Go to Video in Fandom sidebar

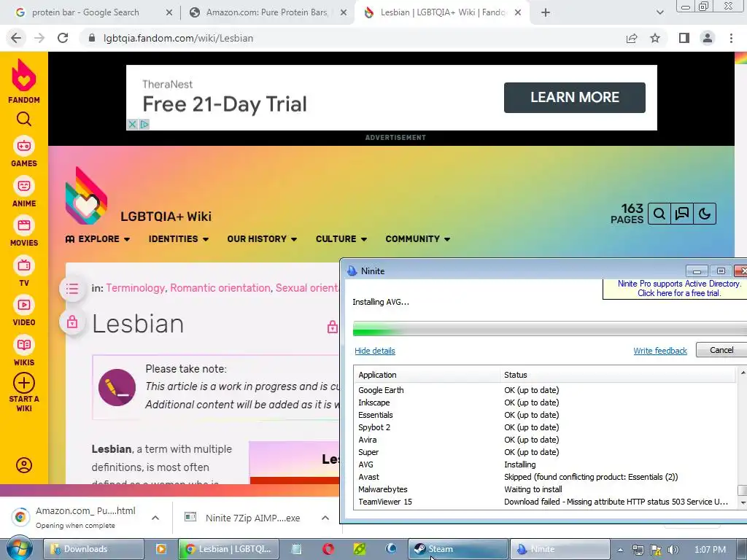[24, 311]
